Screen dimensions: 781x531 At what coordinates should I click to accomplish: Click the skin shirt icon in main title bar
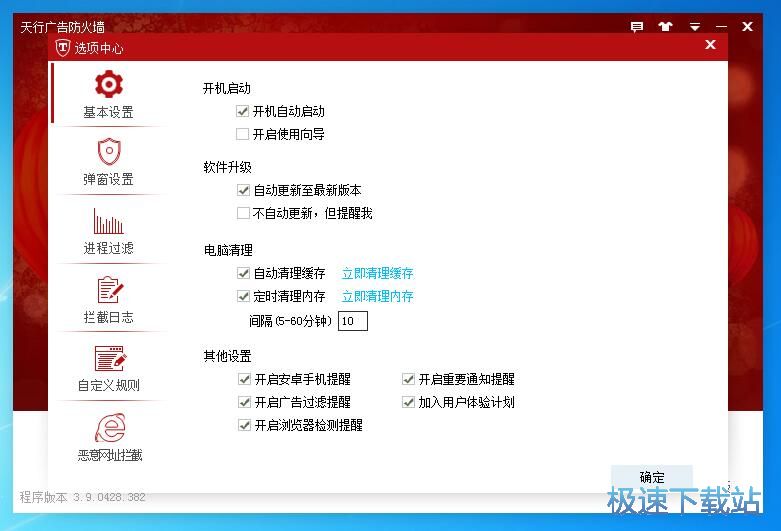(x=665, y=27)
